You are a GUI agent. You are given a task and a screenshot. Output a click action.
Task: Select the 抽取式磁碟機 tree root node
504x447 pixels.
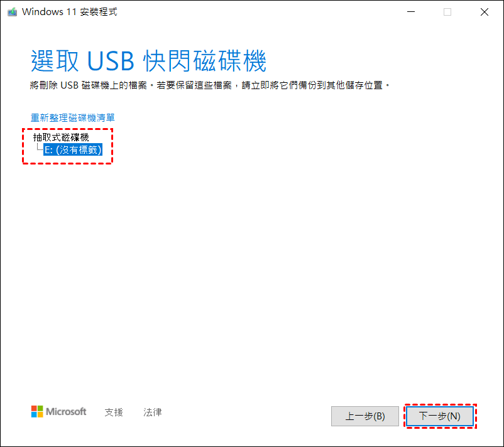tap(61, 137)
